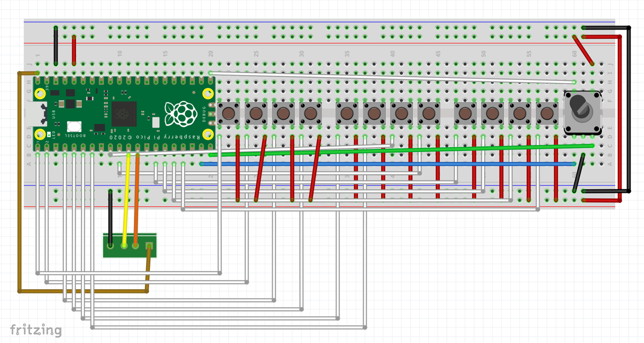Select the Pico's micro USB connector
This screenshot has height=343, width=644.
pos(39,114)
